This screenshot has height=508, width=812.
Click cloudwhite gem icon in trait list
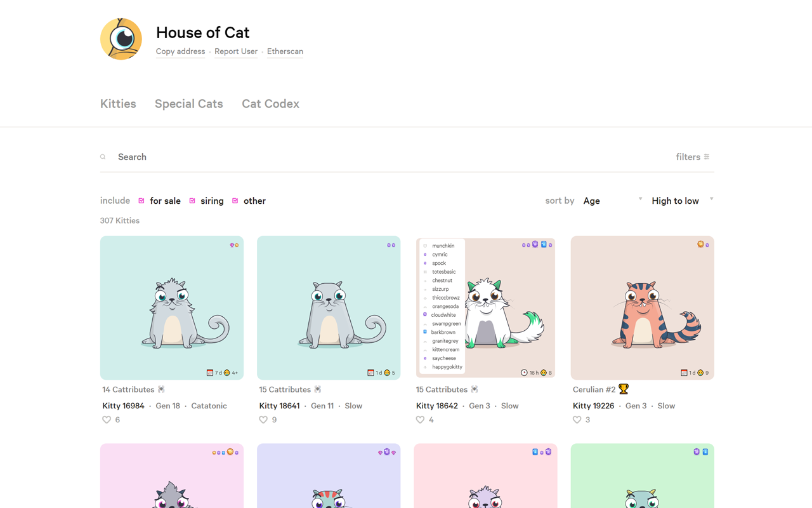(x=425, y=314)
